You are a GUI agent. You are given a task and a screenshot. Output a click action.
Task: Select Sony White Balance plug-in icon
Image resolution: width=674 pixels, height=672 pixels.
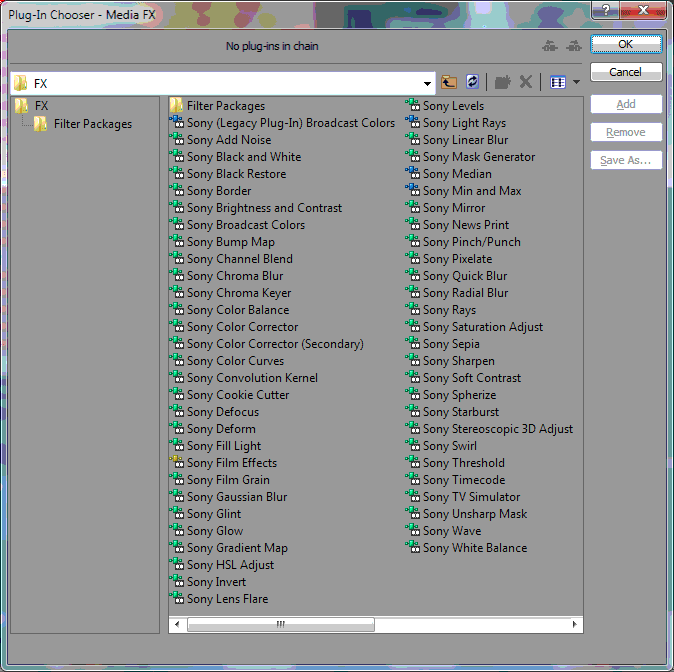(x=413, y=548)
